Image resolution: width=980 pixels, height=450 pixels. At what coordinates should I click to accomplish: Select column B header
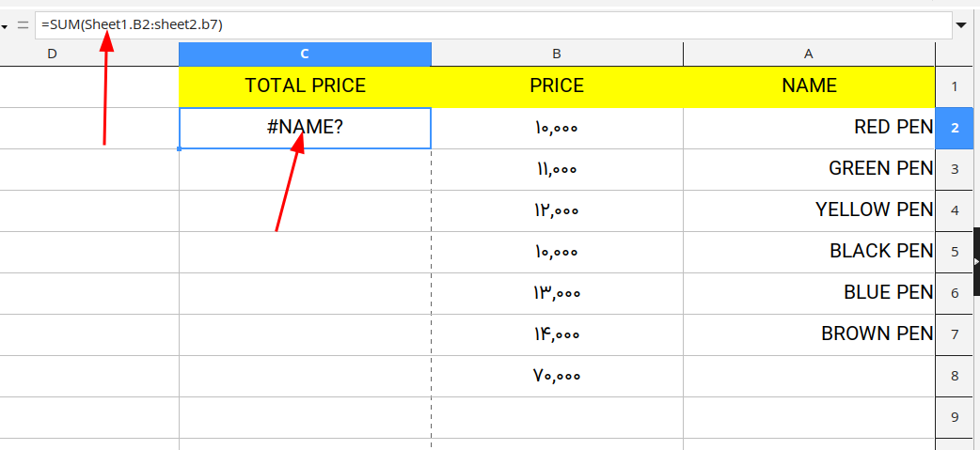(557, 54)
